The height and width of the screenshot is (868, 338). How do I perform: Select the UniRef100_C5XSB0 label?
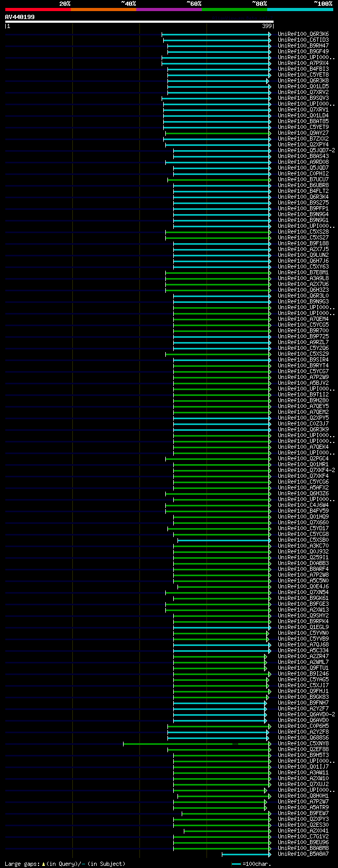click(303, 540)
